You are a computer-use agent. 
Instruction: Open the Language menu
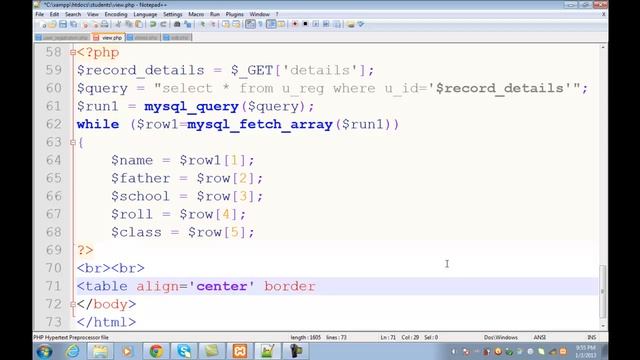[145, 14]
